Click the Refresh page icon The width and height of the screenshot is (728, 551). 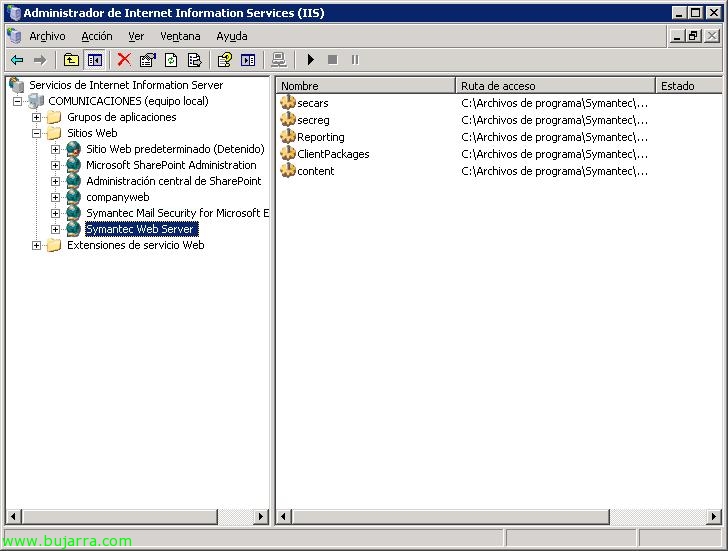171,60
